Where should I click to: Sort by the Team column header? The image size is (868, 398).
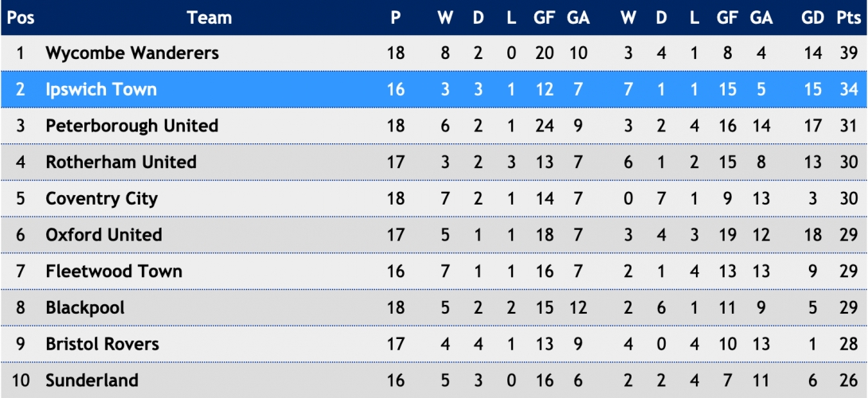[209, 18]
